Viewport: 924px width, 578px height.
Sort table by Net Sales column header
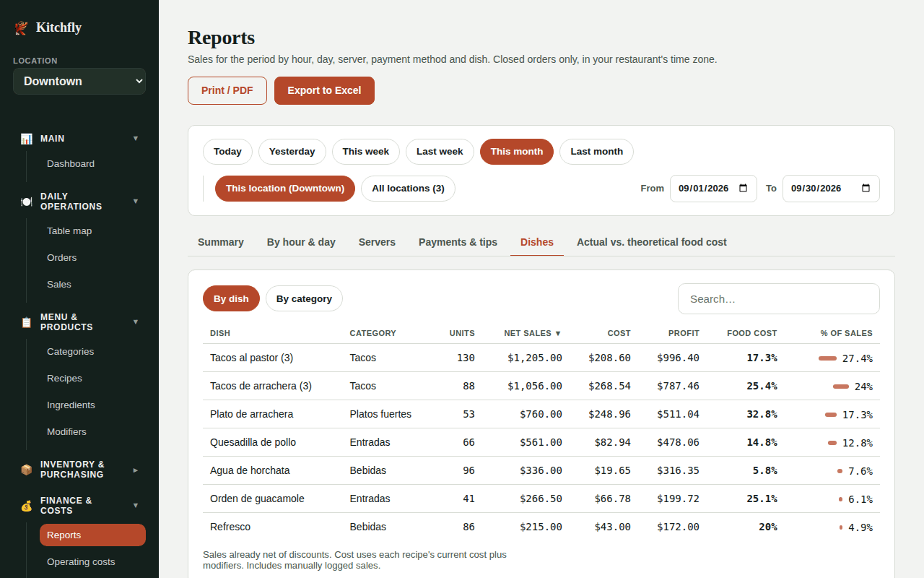(533, 333)
